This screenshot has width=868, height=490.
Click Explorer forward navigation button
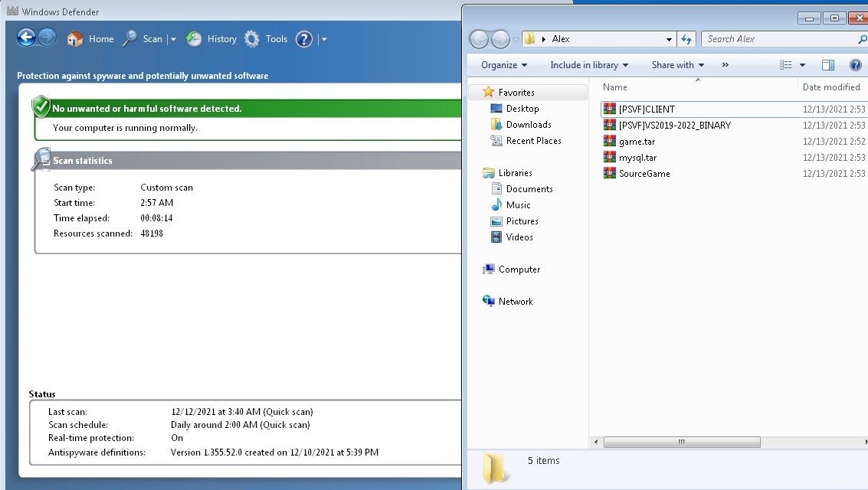point(500,39)
